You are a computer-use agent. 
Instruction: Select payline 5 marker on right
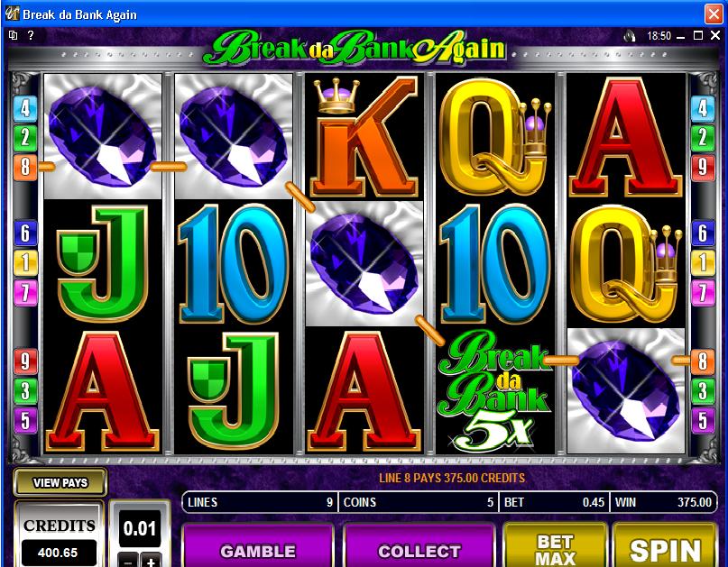[703, 420]
